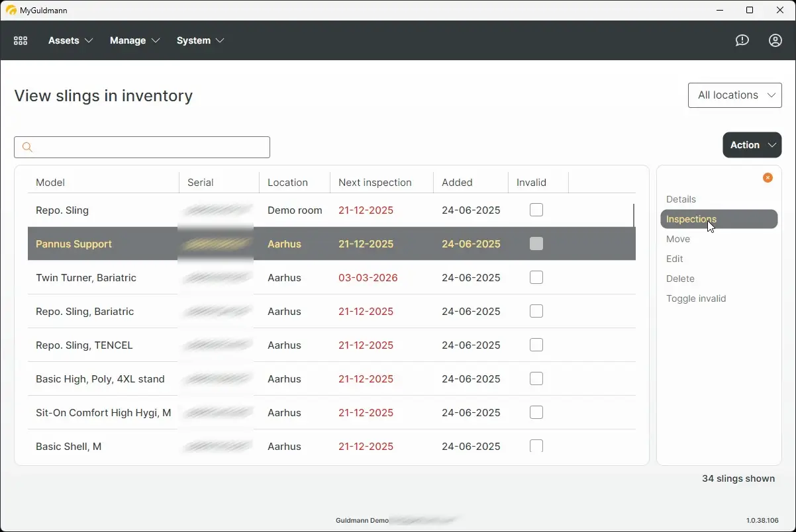This screenshot has height=532, width=796.
Task: Open Details for the selected sling
Action: (x=681, y=199)
